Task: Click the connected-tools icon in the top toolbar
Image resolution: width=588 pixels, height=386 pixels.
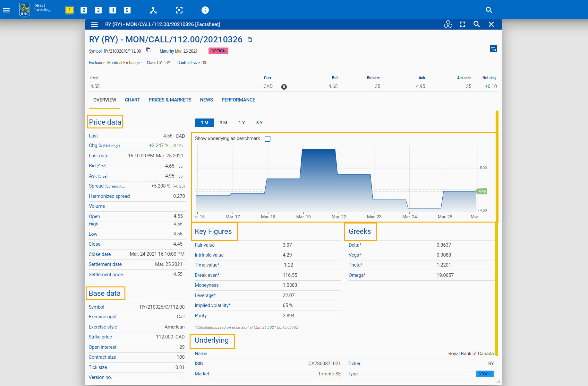Action: pos(153,10)
